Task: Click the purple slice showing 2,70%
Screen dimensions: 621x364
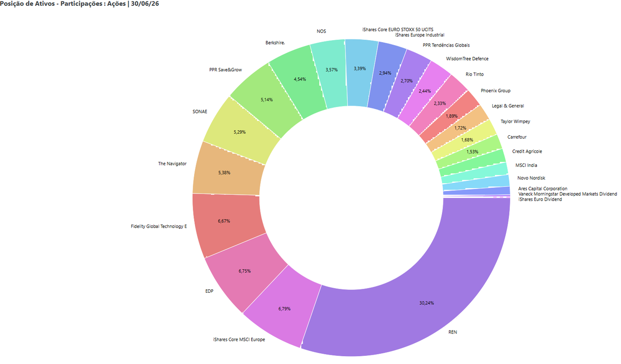Action: [407, 81]
